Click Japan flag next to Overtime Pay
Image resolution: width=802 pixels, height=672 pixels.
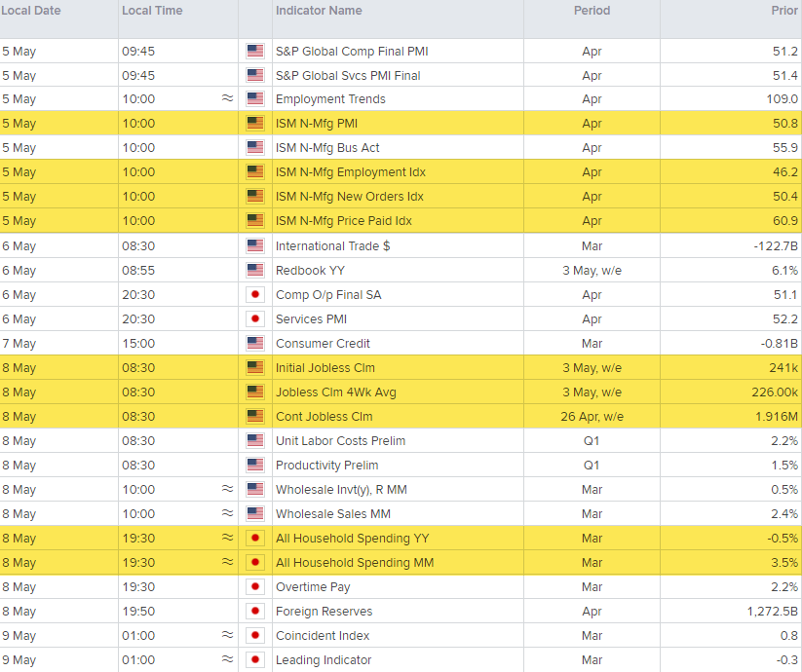255,587
